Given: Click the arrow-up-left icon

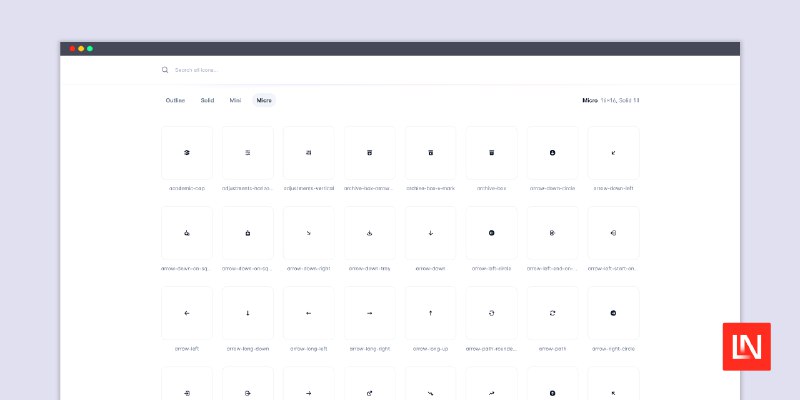Looking at the screenshot, I should tap(613, 384).
